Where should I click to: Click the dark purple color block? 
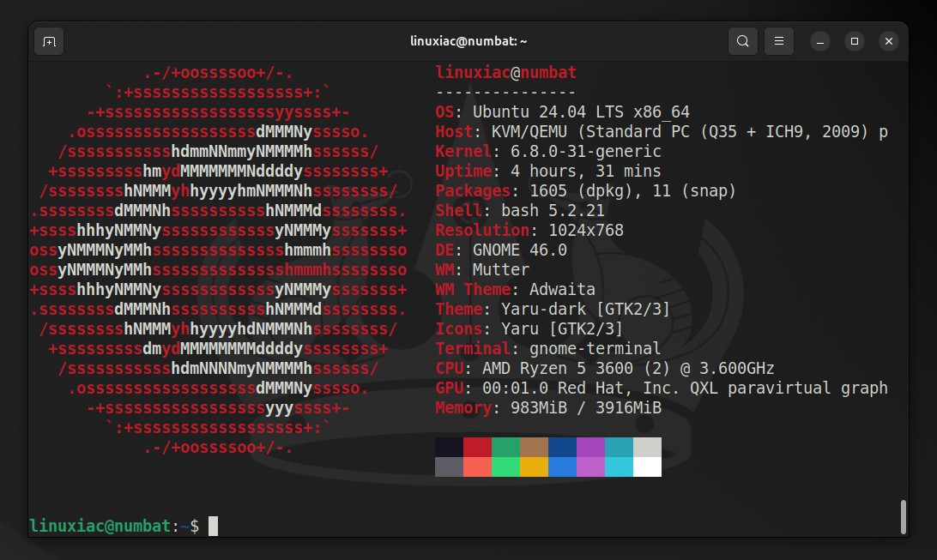[x=590, y=447]
